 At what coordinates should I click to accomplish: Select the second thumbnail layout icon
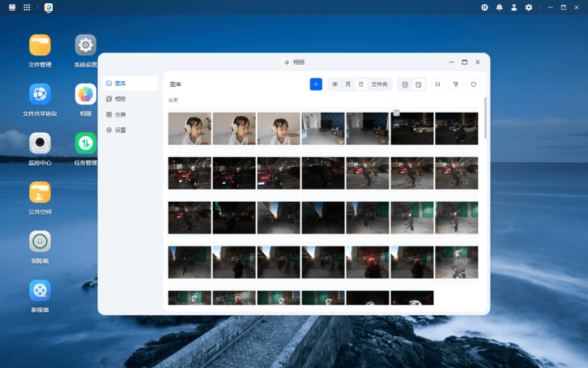(x=418, y=84)
